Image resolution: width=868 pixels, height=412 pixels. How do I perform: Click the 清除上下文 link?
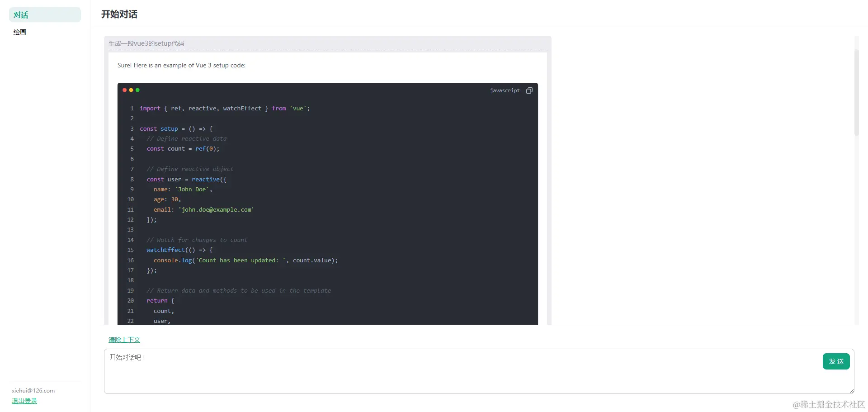click(124, 340)
